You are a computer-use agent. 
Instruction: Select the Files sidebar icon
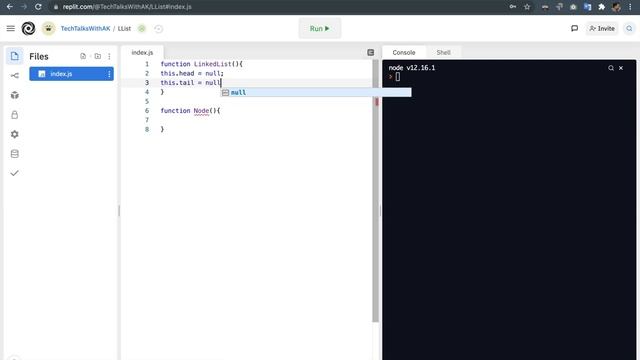tap(15, 56)
